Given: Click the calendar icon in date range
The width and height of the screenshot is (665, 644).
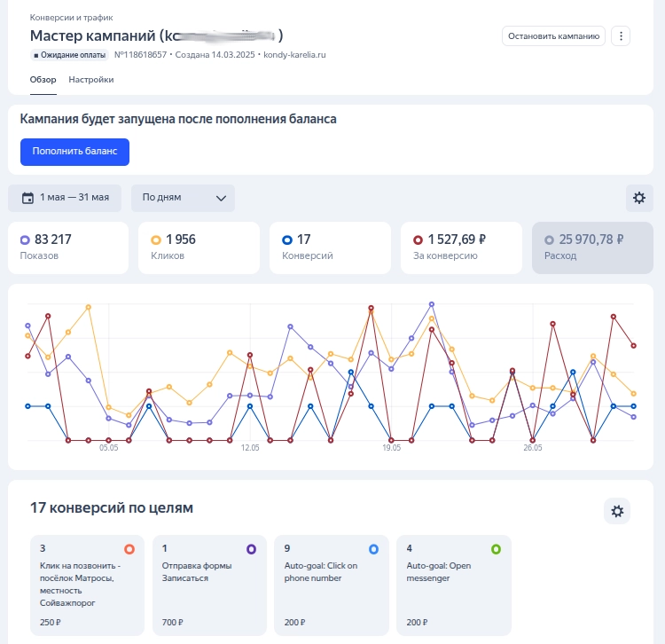Looking at the screenshot, I should coord(27,198).
